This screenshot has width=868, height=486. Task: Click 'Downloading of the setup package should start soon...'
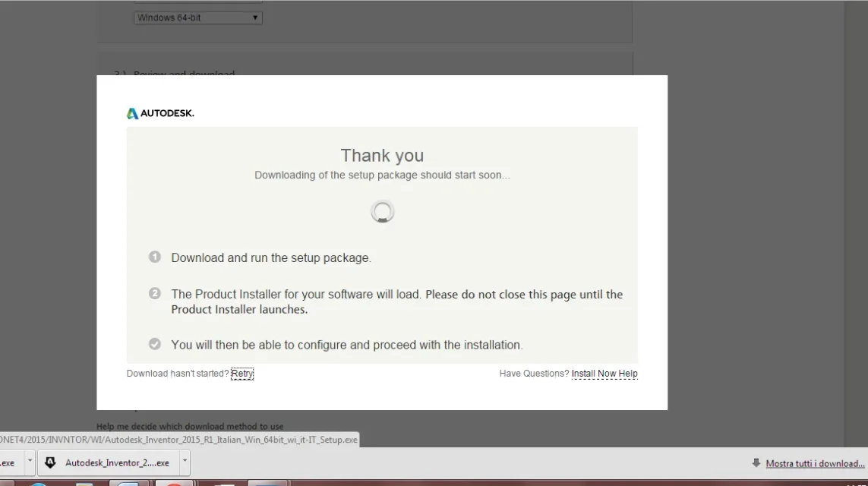tap(382, 175)
